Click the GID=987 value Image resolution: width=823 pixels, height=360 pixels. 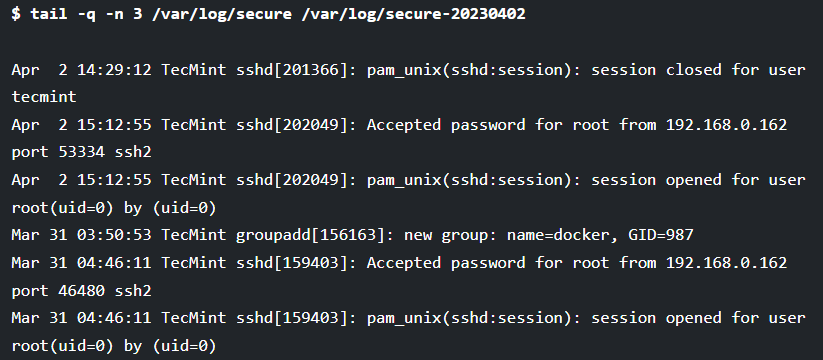[661, 235]
